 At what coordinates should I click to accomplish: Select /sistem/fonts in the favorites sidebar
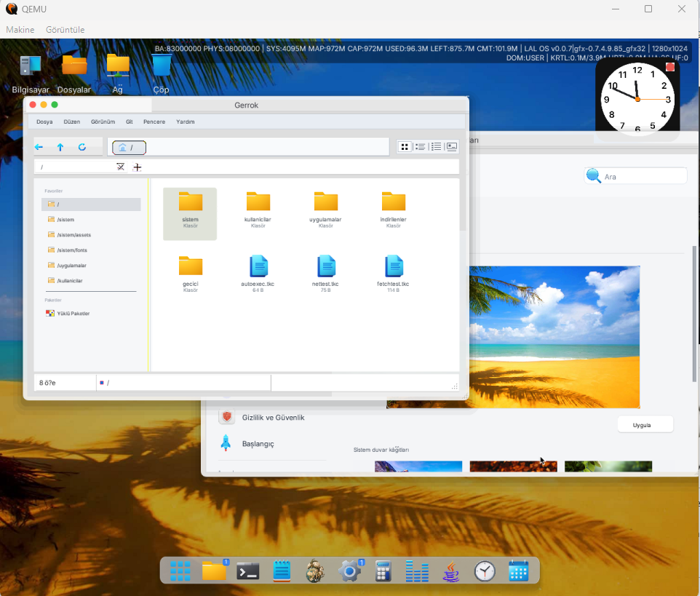(x=91, y=250)
